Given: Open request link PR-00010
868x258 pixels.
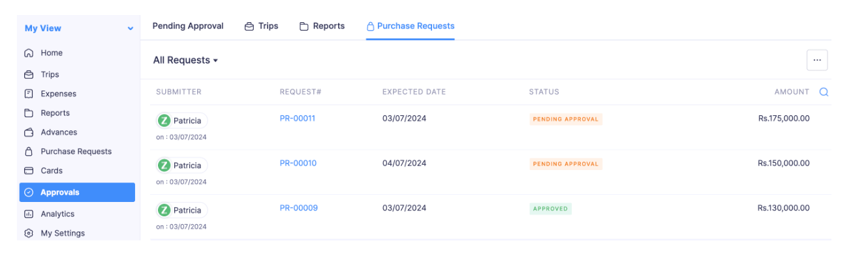Looking at the screenshot, I should [298, 163].
